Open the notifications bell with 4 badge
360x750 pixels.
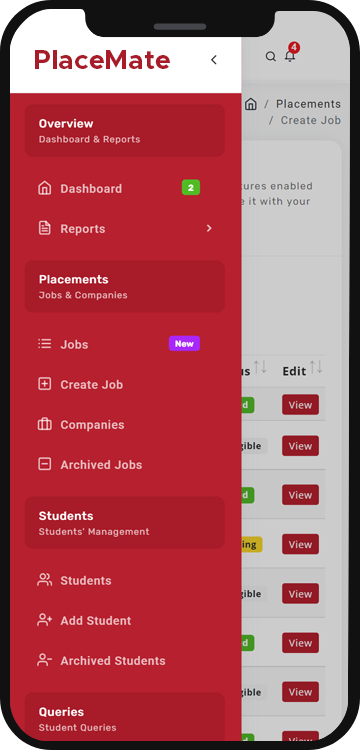coord(290,56)
